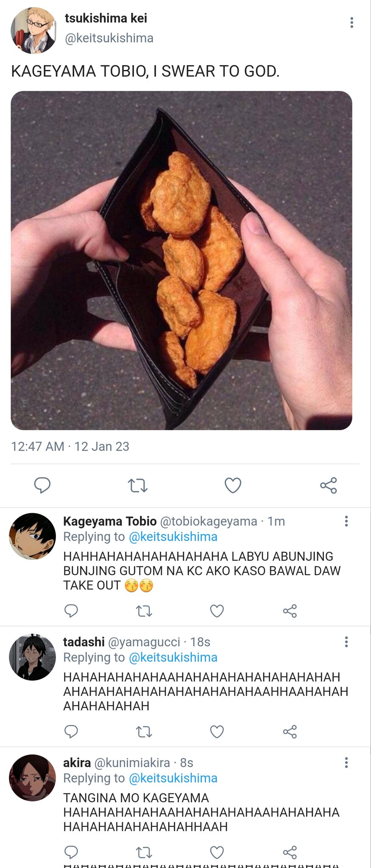Open more options on Kageyama Tobio's reply
The width and height of the screenshot is (371, 868).
coord(346,521)
